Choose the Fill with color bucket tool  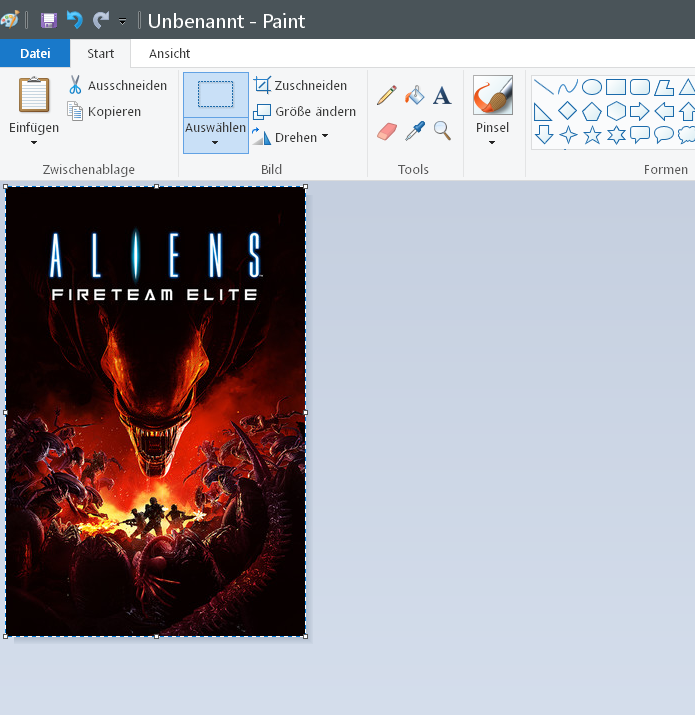tap(414, 96)
